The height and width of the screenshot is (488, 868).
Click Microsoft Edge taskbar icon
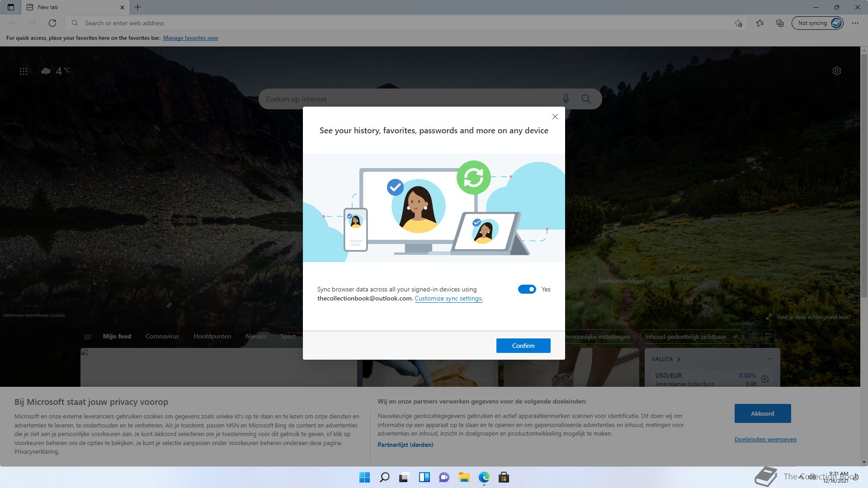484,477
